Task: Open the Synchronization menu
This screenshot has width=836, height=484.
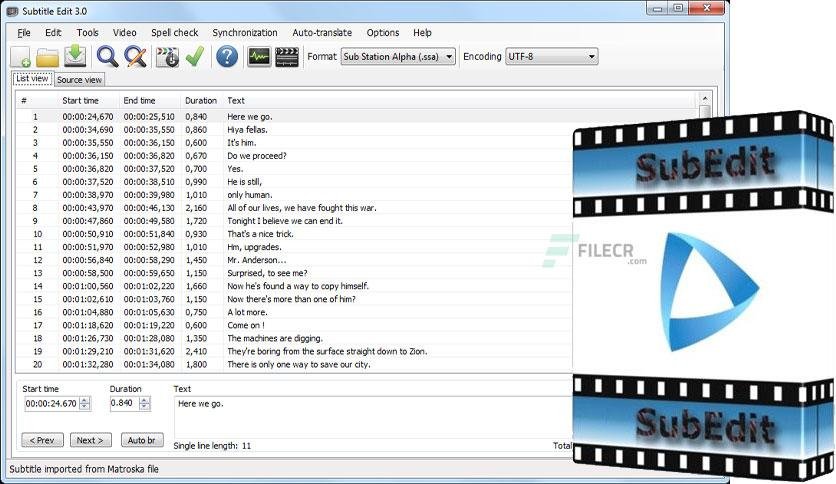Action: tap(245, 33)
